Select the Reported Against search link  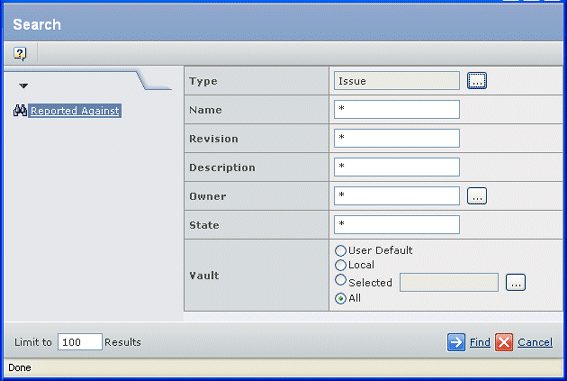coord(75,111)
